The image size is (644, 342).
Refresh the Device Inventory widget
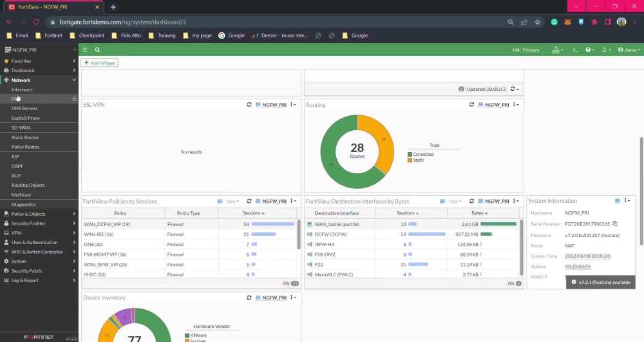click(249, 298)
